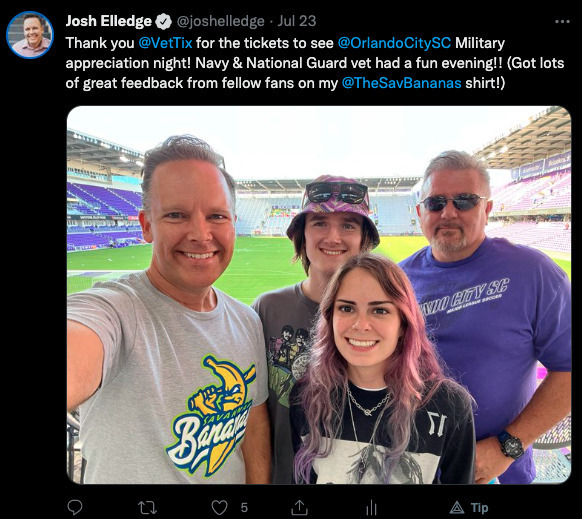This screenshot has width=582, height=519.
Task: Click the reply speech bubble icon
Action: point(75,507)
